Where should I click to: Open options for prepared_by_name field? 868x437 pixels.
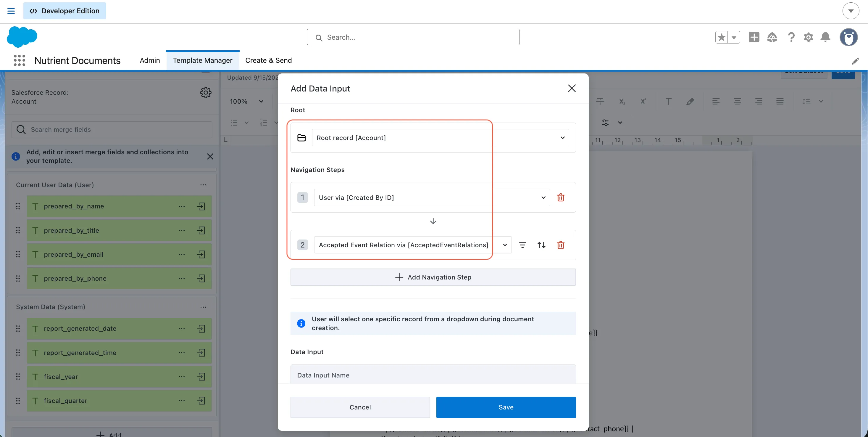[182, 206]
